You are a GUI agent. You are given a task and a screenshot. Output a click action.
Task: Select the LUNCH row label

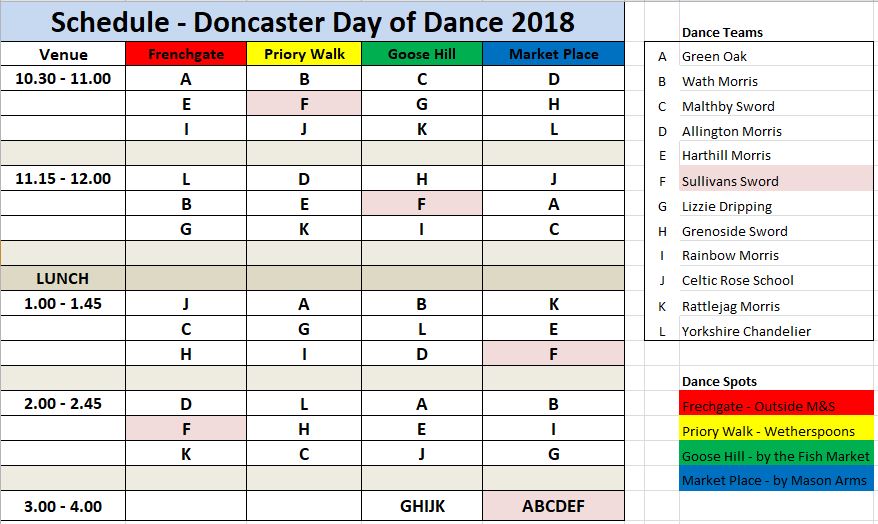coord(63,278)
